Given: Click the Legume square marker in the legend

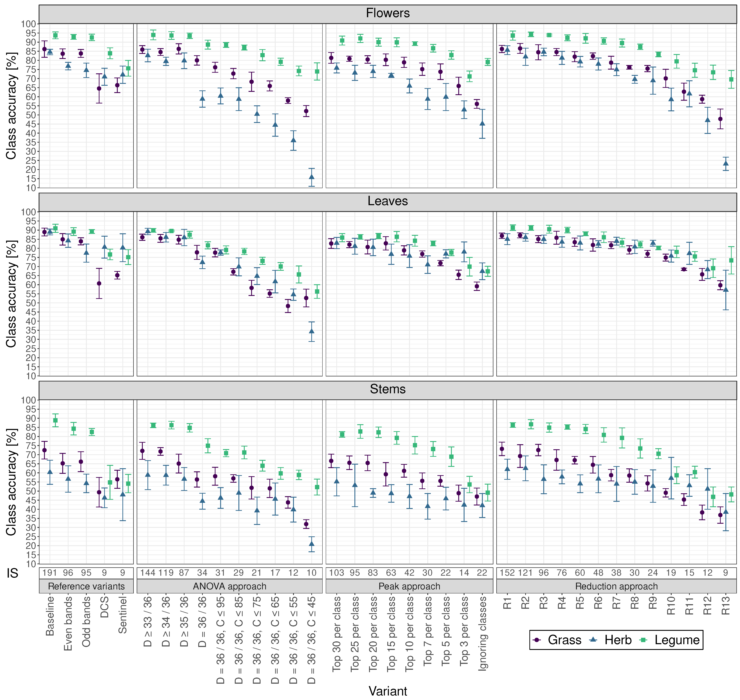Looking at the screenshot, I should tap(643, 640).
